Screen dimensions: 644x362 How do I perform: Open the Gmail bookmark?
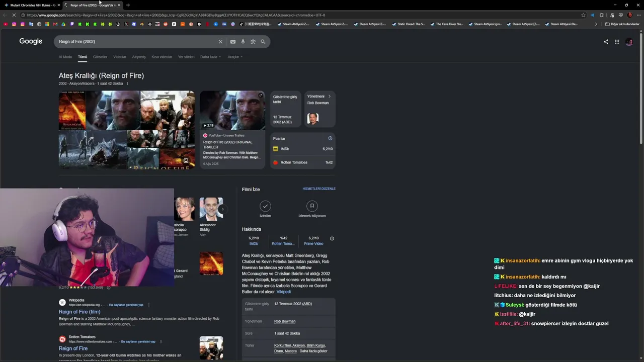click(55, 24)
